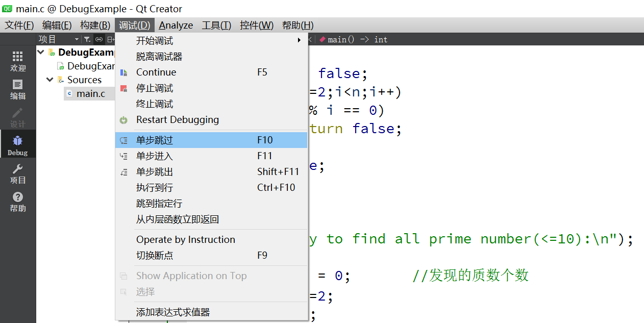Toggle Operate by Instruction option
The width and height of the screenshot is (644, 323).
(x=185, y=240)
